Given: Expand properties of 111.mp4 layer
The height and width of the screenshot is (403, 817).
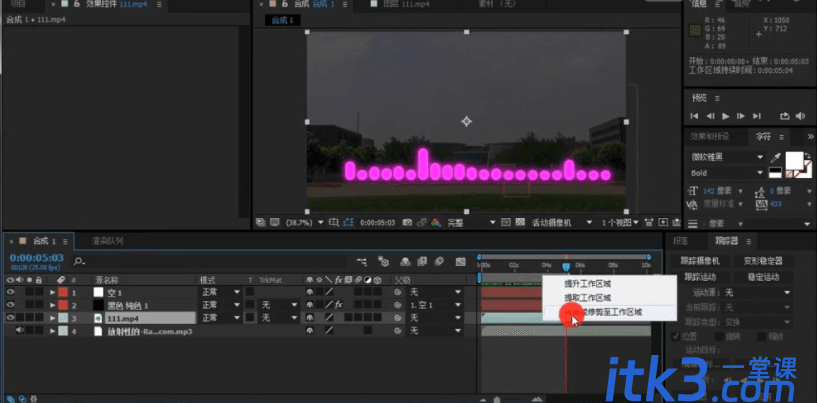Looking at the screenshot, I should 52,317.
